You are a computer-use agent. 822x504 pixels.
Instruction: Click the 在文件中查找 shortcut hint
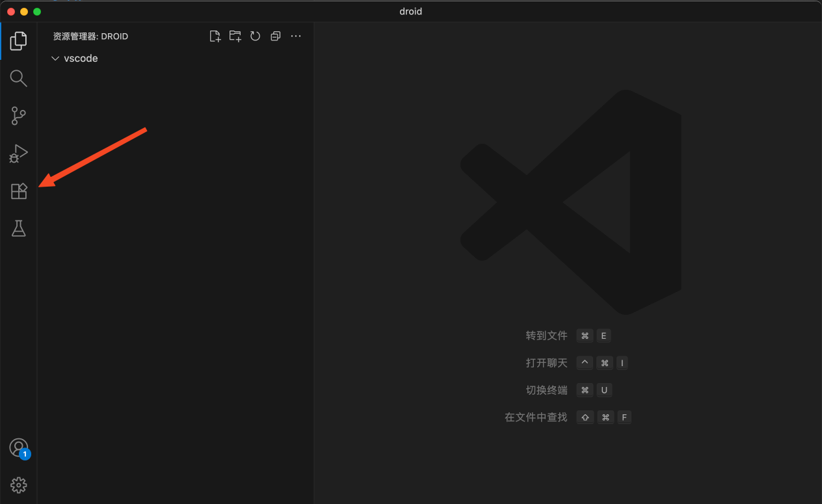pyautogui.click(x=536, y=418)
